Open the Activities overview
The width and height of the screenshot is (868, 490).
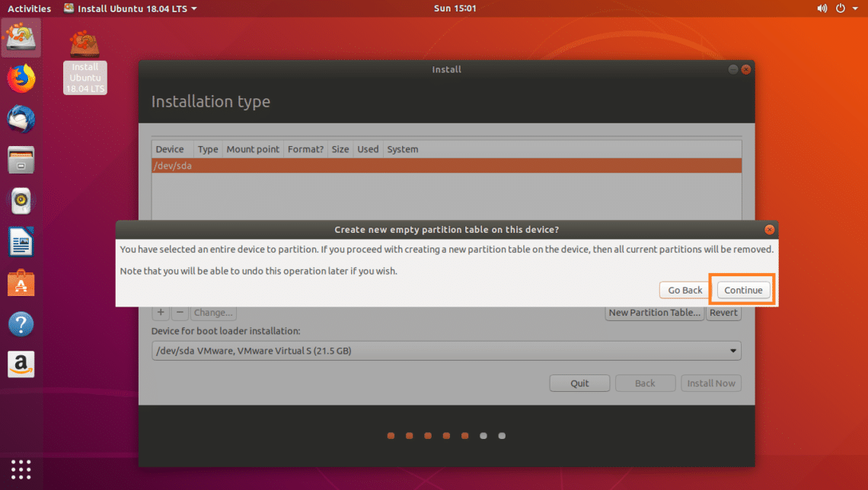coord(29,8)
